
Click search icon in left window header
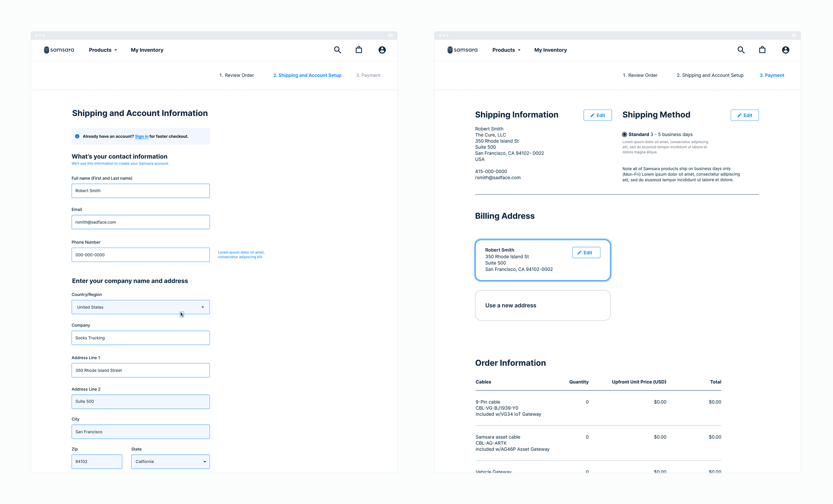338,50
